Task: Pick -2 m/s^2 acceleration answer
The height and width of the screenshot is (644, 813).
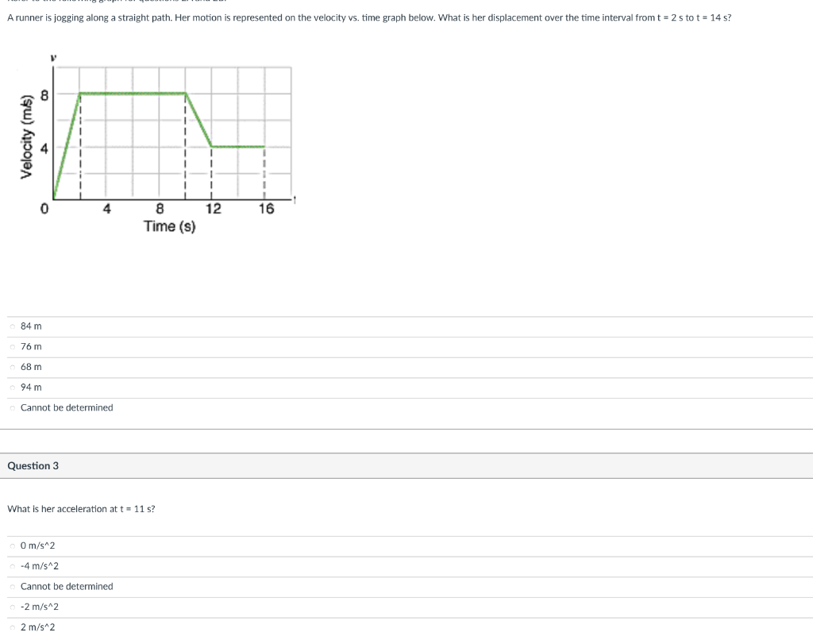Action: point(13,607)
